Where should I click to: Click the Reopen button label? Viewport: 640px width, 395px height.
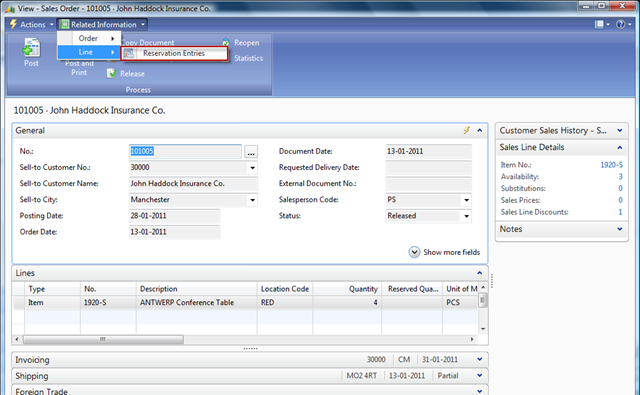tap(247, 42)
